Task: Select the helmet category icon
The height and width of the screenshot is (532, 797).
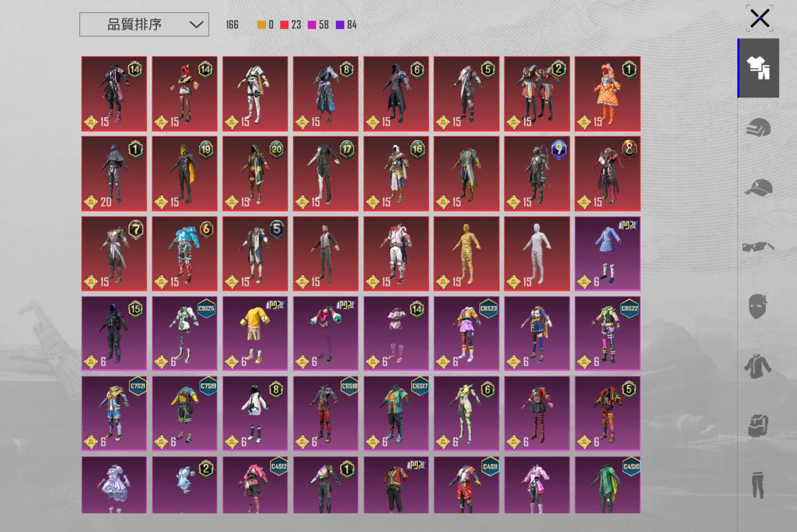Action: pyautogui.click(x=759, y=128)
